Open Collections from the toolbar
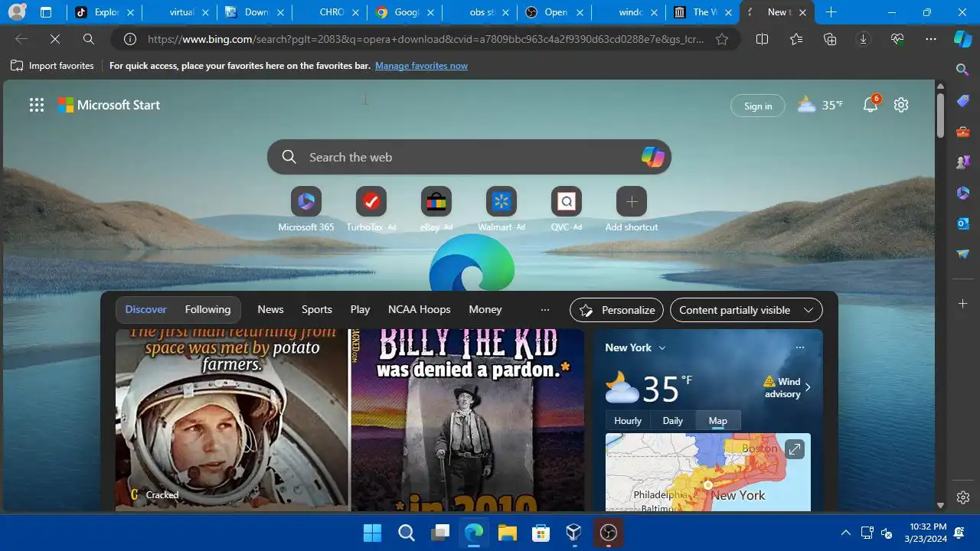The height and width of the screenshot is (551, 980). pyautogui.click(x=830, y=40)
